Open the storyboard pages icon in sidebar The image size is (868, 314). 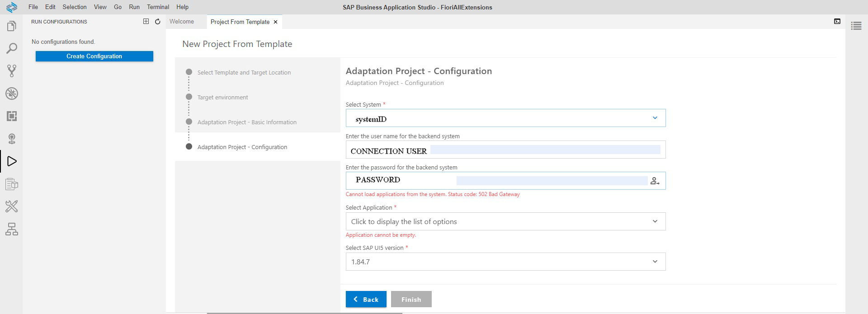pyautogui.click(x=12, y=184)
